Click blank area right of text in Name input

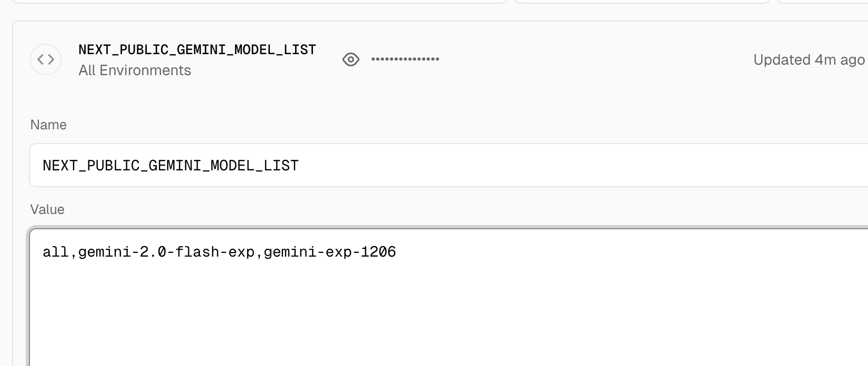tap(579, 165)
